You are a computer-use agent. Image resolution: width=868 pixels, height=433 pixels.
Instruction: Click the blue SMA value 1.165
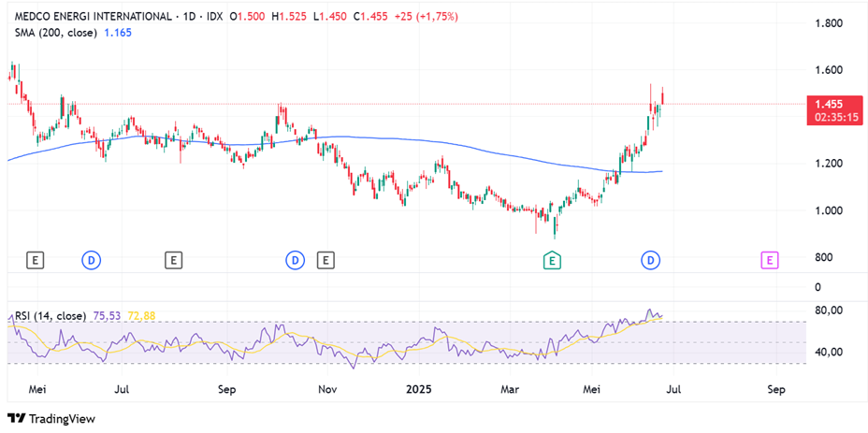[119, 32]
